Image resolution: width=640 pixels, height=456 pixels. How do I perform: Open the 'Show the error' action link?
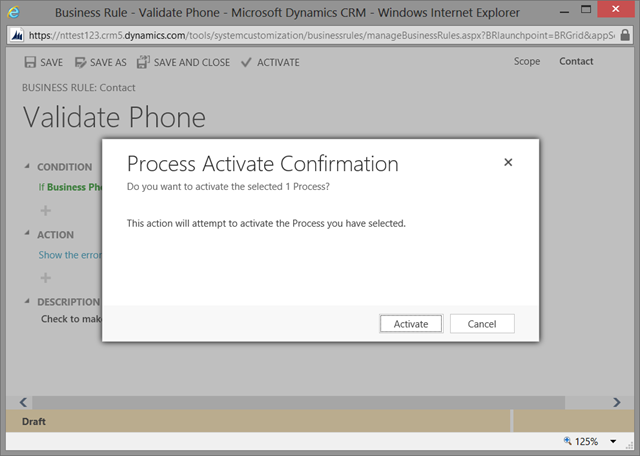point(70,255)
